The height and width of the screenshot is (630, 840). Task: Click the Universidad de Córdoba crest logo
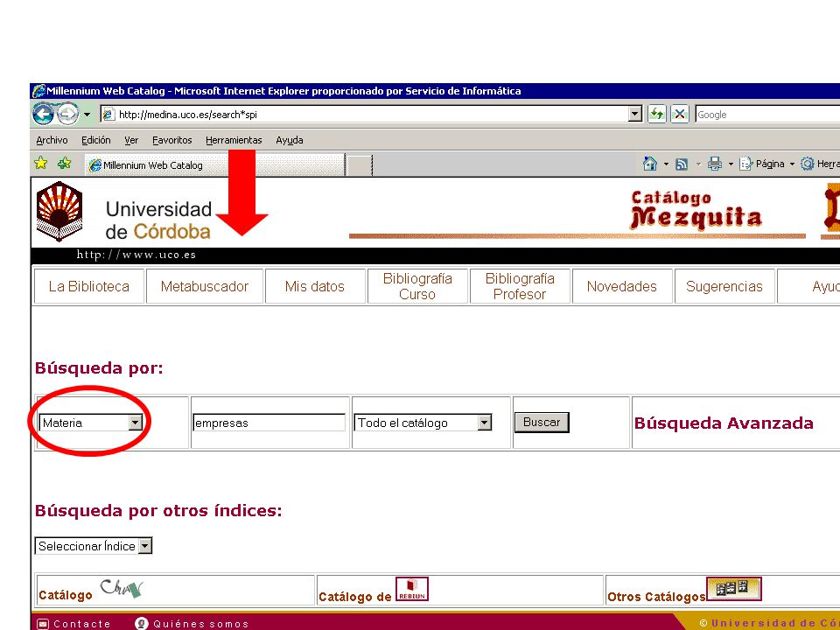tap(59, 211)
